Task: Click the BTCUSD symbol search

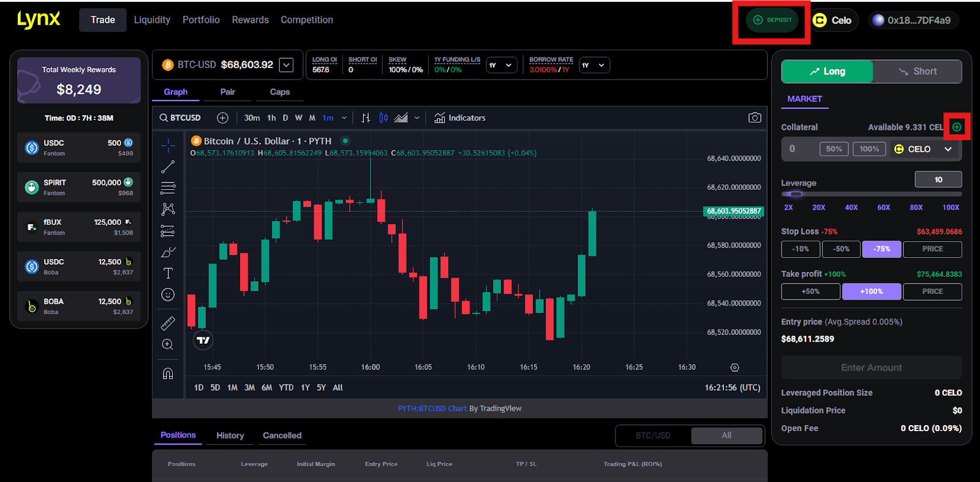Action: (180, 118)
